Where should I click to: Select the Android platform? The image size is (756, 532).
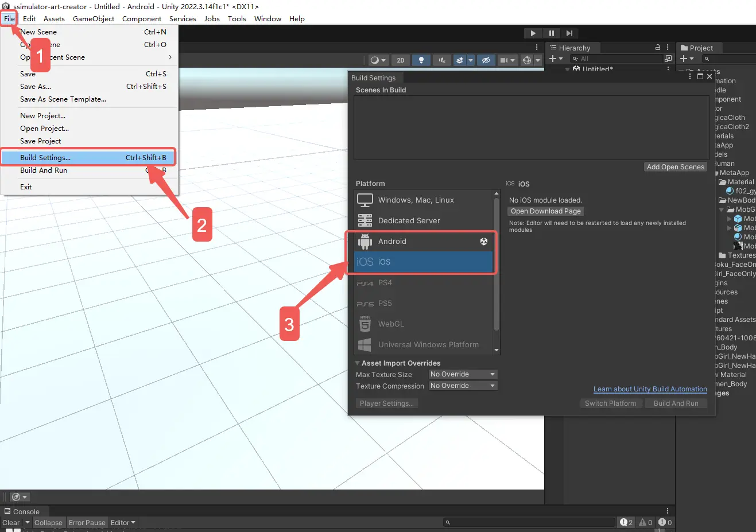pos(424,242)
